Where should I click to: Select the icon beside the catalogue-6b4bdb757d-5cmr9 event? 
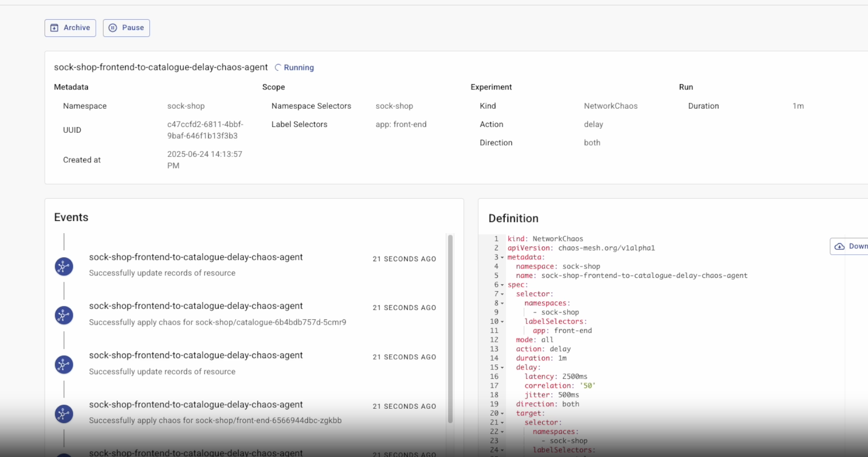click(x=64, y=315)
